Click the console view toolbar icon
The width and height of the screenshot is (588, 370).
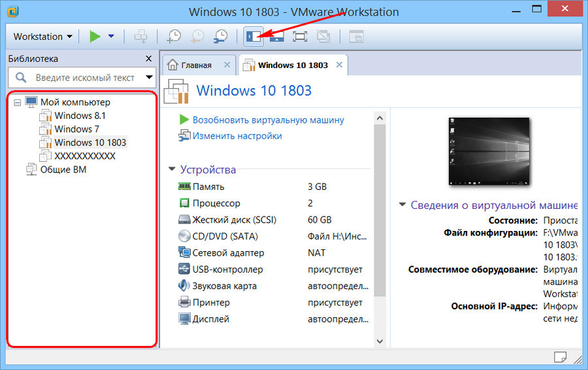[277, 37]
